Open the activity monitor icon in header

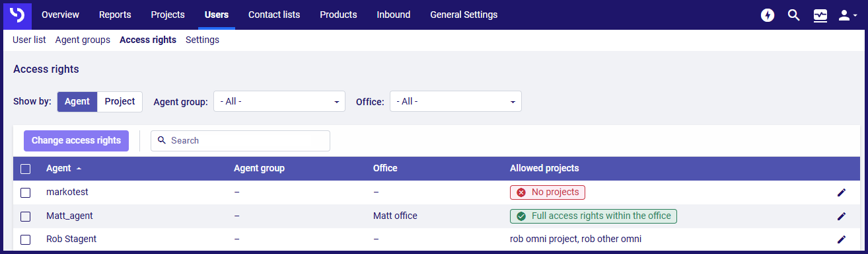(x=820, y=15)
